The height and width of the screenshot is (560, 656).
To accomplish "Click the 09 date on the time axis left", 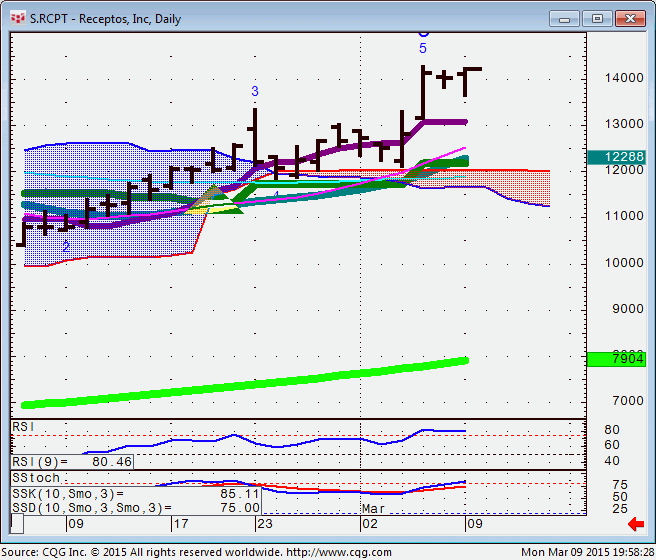I will coord(76,524).
